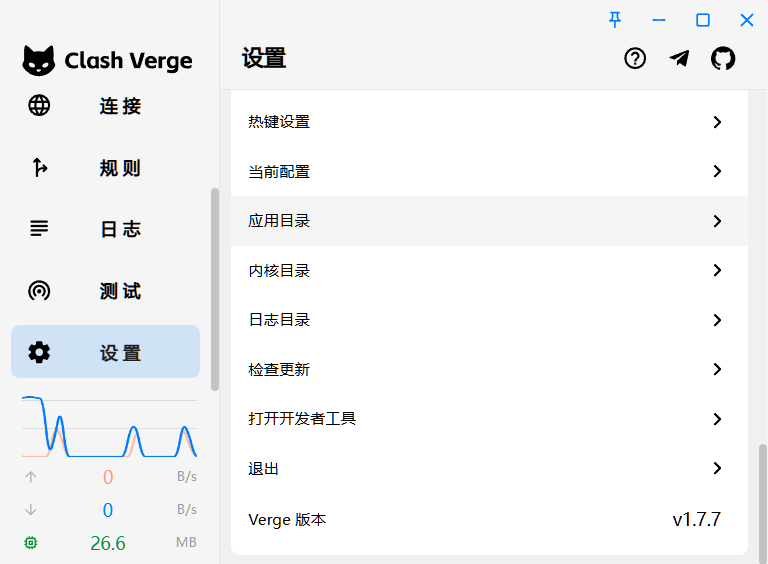Open 打开开发者工具 setting row
This screenshot has width=768, height=564.
[489, 419]
